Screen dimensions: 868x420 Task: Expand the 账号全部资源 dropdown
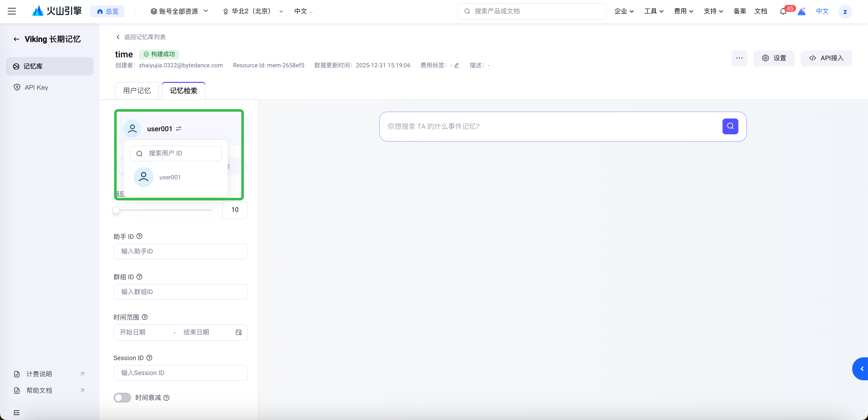tap(179, 11)
